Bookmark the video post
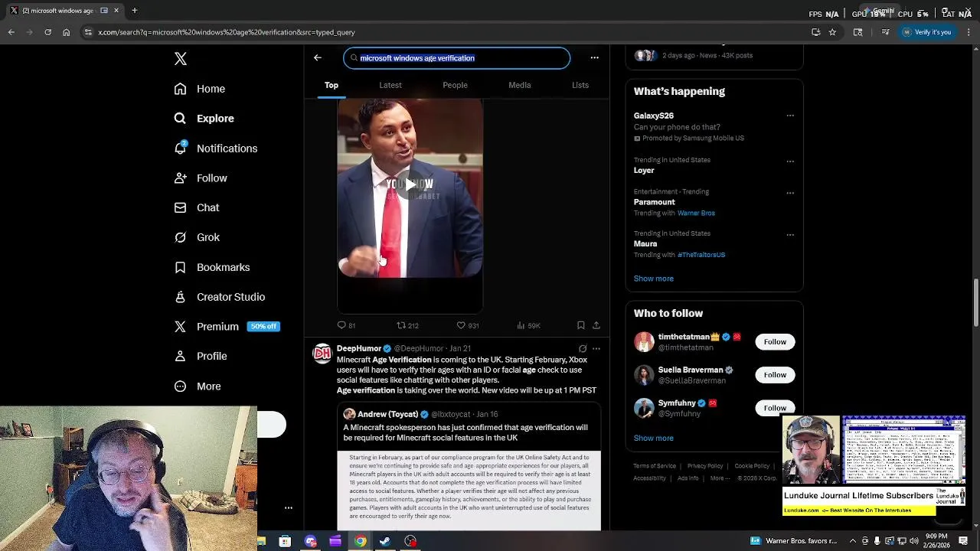 pos(581,325)
